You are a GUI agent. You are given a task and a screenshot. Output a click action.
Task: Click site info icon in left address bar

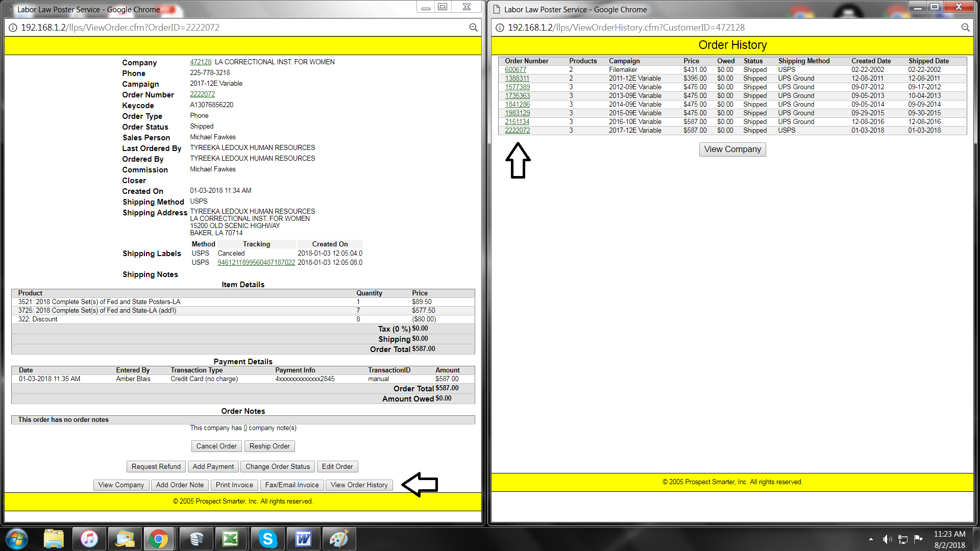point(13,28)
